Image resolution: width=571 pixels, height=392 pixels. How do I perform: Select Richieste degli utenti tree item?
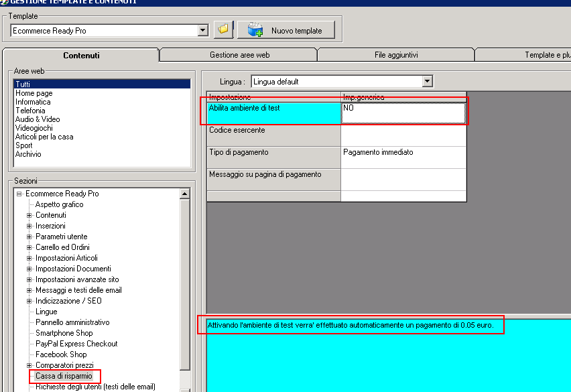[x=95, y=387]
